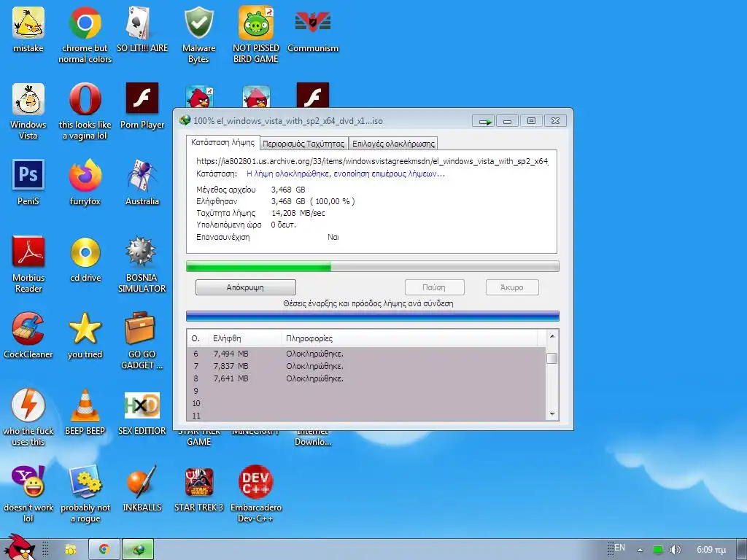
Task: Click the 'Παύση' button
Action: click(x=434, y=287)
